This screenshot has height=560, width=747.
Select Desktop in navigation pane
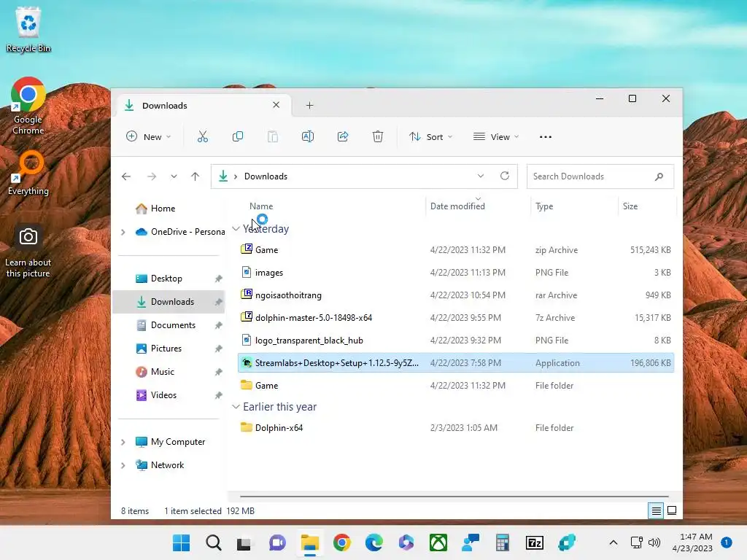coord(169,279)
